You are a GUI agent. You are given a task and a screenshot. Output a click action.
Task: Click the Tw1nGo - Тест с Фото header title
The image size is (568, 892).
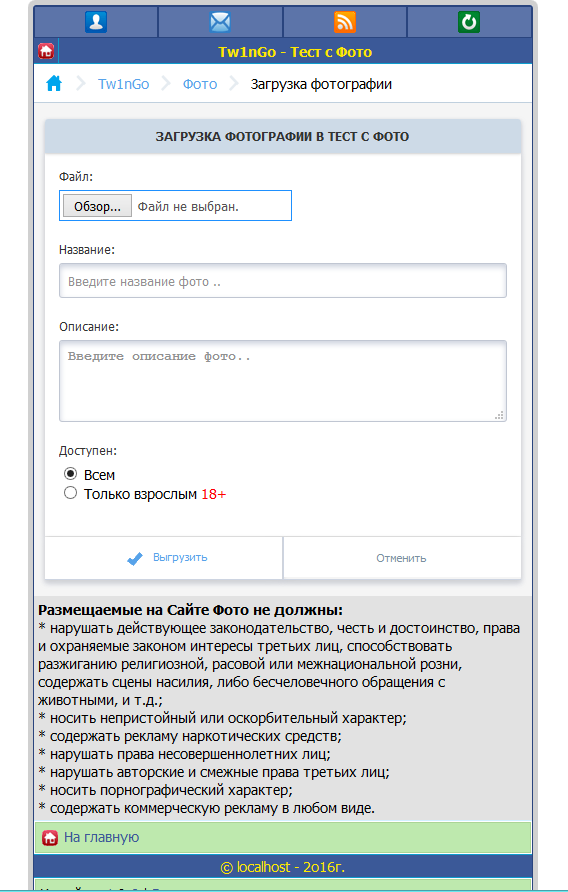[295, 52]
